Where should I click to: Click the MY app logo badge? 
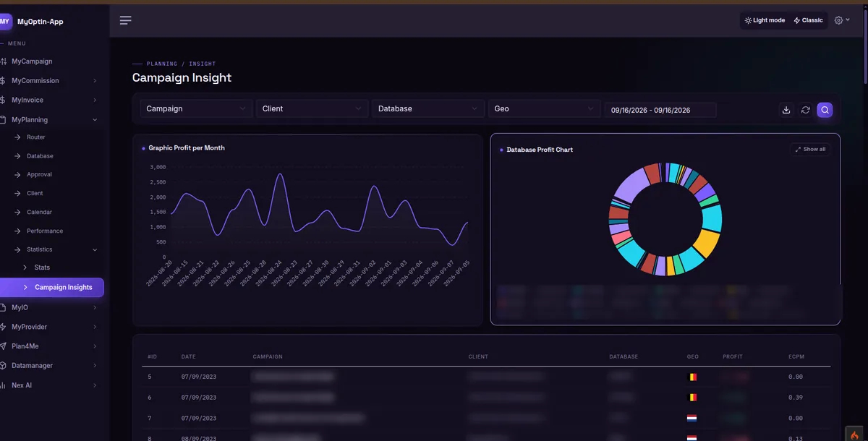(6, 22)
